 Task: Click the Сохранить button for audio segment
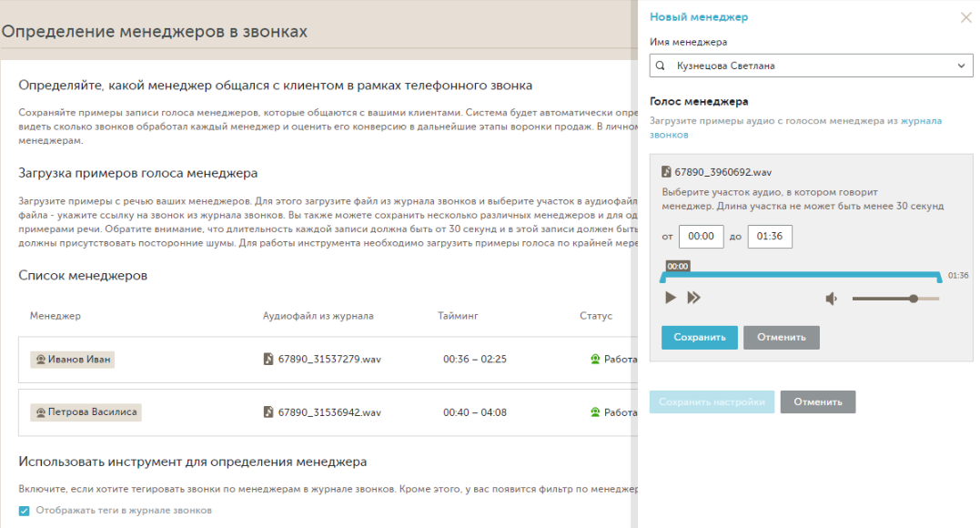[x=699, y=338]
